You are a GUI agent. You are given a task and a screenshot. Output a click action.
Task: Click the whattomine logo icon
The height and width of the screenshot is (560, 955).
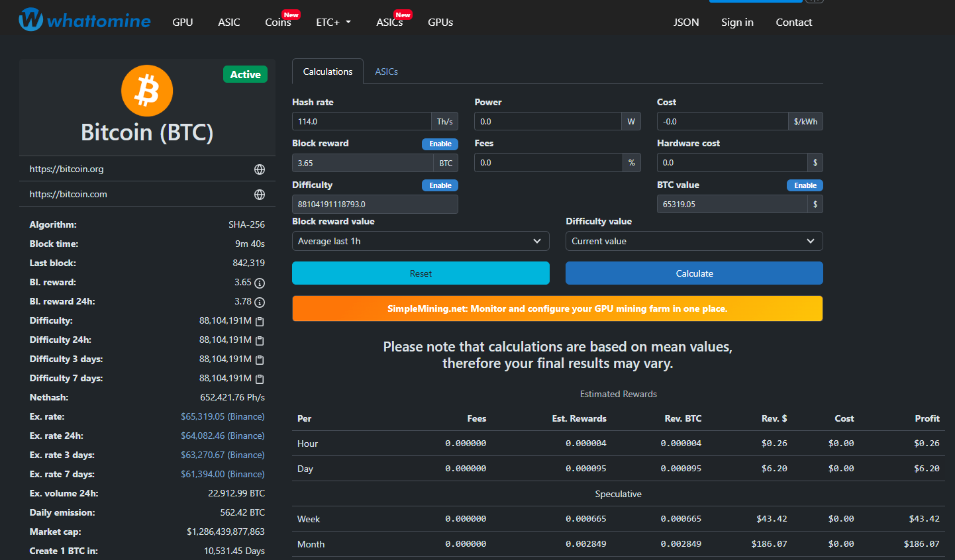point(30,20)
